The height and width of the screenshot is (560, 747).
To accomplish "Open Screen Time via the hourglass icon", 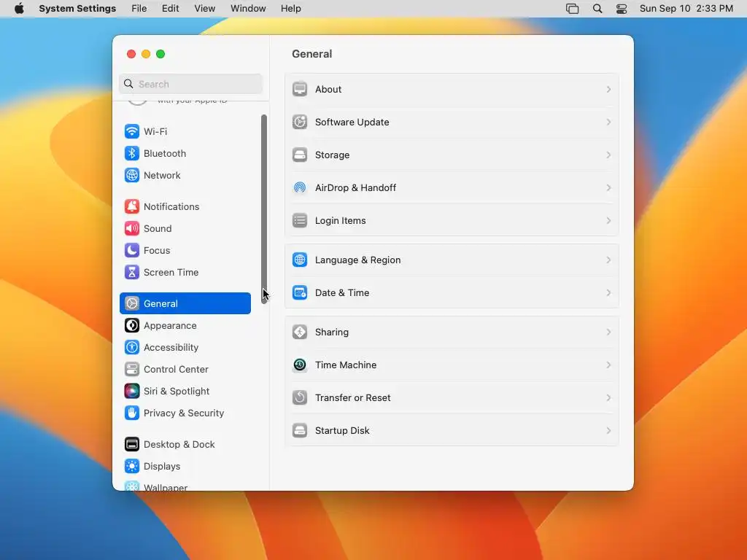I will 132,272.
